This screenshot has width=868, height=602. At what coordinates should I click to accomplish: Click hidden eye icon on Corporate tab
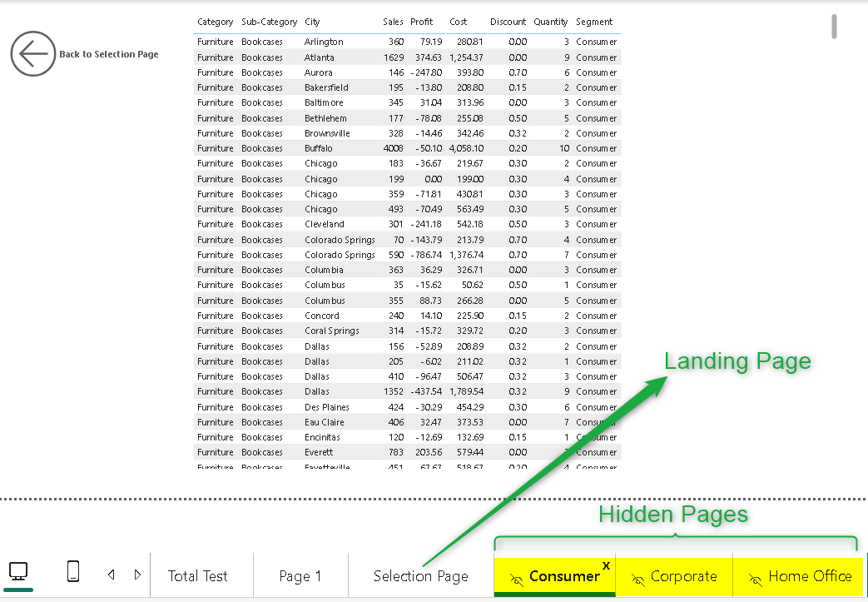(x=638, y=578)
